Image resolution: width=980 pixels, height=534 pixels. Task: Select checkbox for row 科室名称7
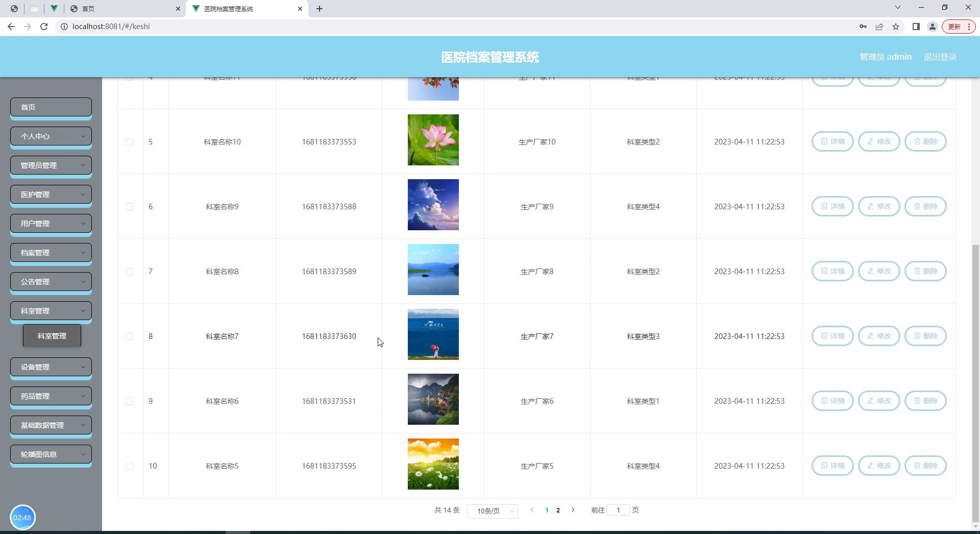click(130, 336)
